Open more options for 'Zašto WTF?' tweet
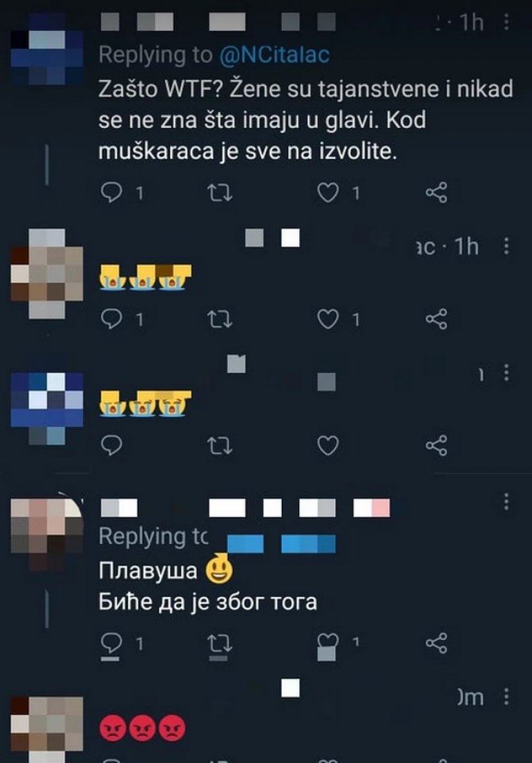The width and height of the screenshot is (532, 763). 506,22
